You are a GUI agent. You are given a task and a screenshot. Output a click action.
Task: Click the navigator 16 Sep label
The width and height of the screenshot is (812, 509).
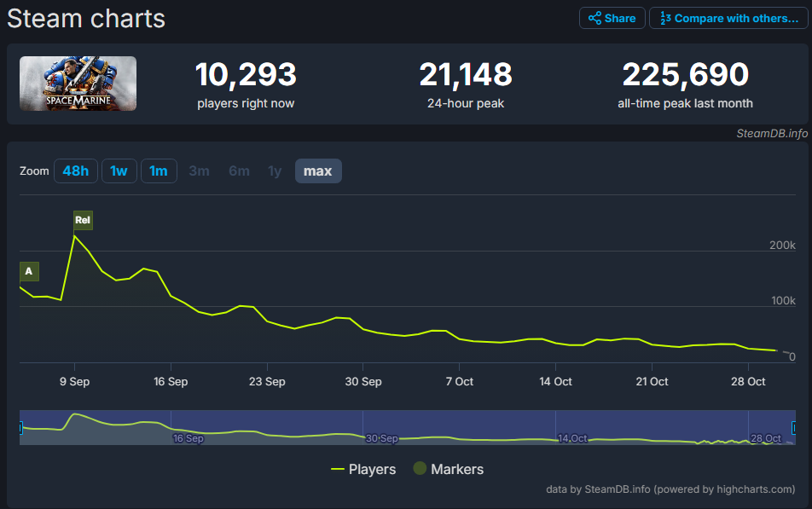click(x=188, y=438)
